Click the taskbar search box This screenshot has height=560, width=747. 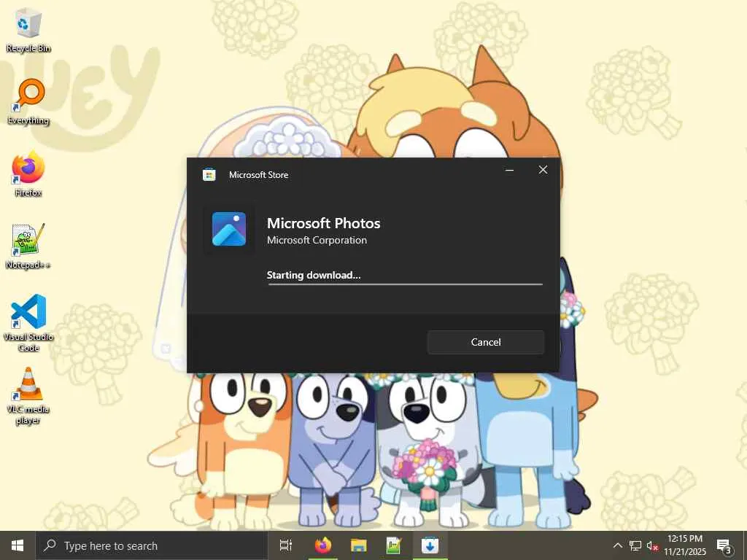tap(152, 545)
